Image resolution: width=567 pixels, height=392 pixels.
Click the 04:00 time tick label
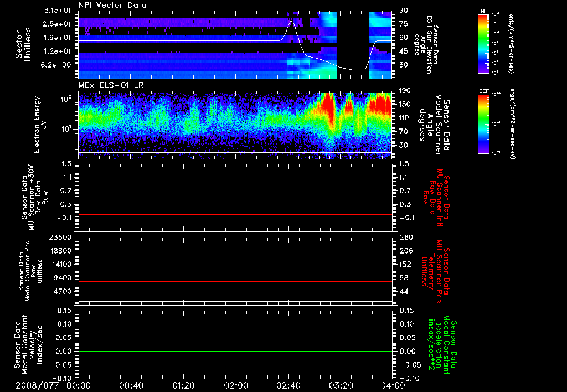point(393,385)
